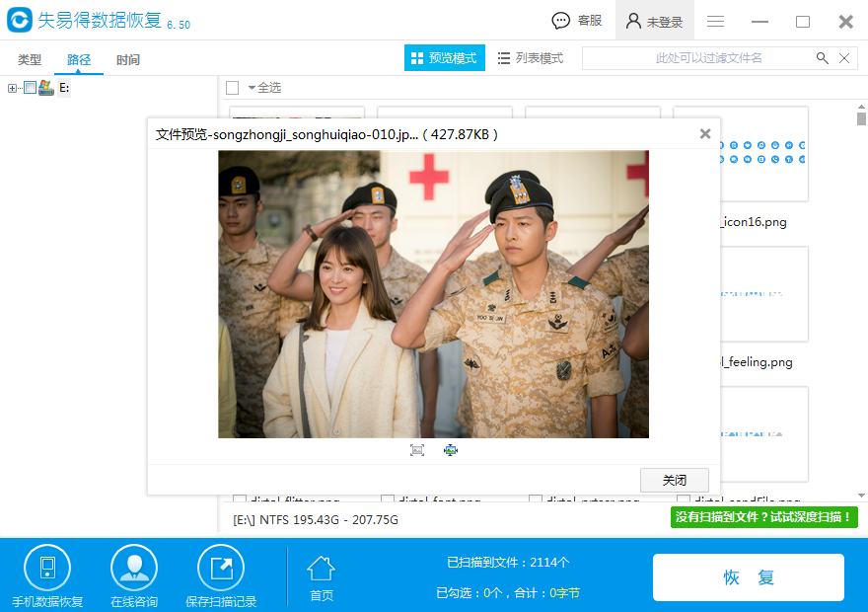
Task: Minimize the data recovery window
Action: tap(759, 21)
